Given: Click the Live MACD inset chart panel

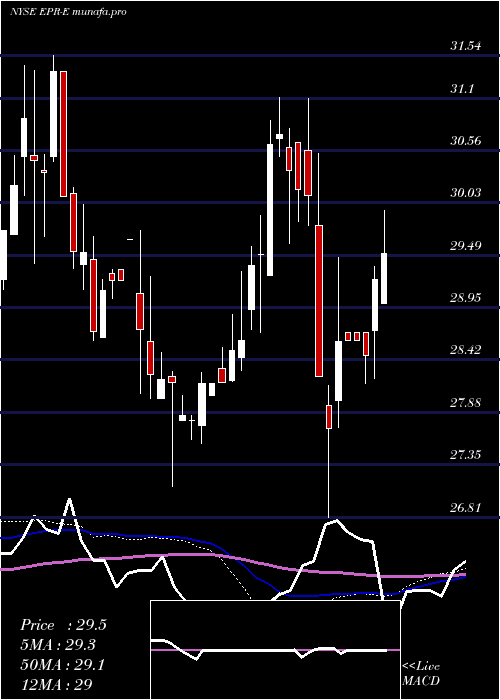Looking at the screenshot, I should (275, 650).
